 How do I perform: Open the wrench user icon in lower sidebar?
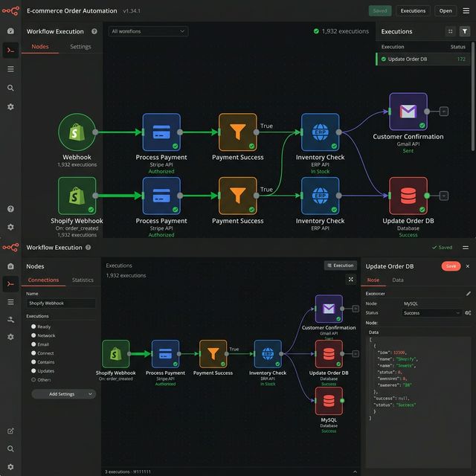[x=10, y=319]
